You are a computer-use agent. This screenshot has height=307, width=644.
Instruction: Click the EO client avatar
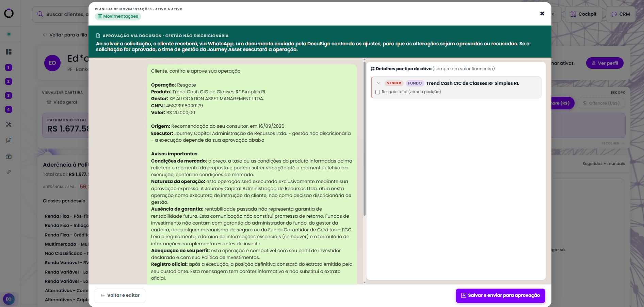pos(52,63)
